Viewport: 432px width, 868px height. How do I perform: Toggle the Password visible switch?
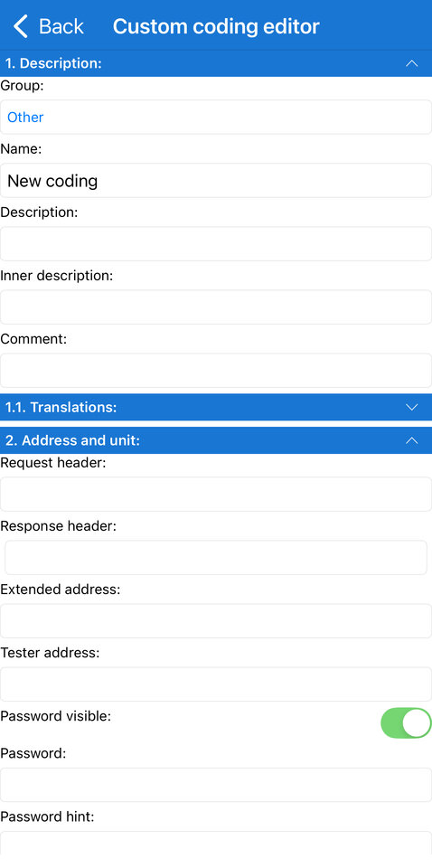406,722
